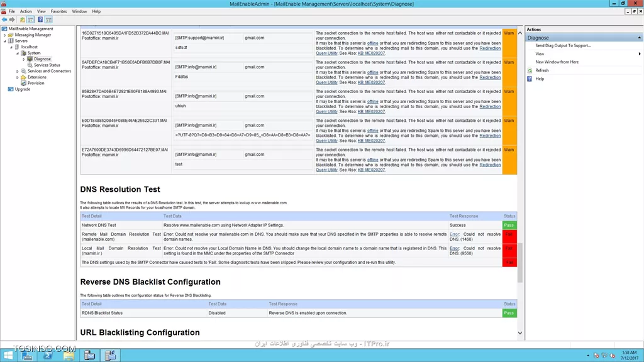Click the MailEnable Management root icon
The image size is (644, 362).
pyautogui.click(x=4, y=29)
